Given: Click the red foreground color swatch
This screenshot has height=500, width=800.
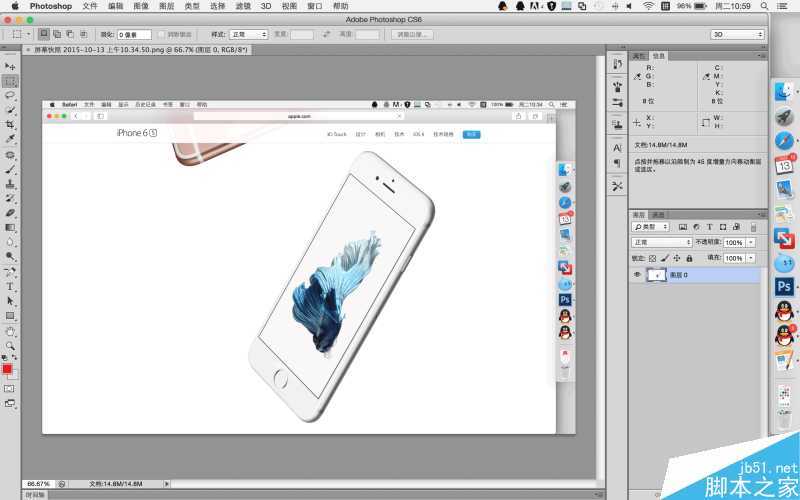Looking at the screenshot, I should [x=7, y=369].
